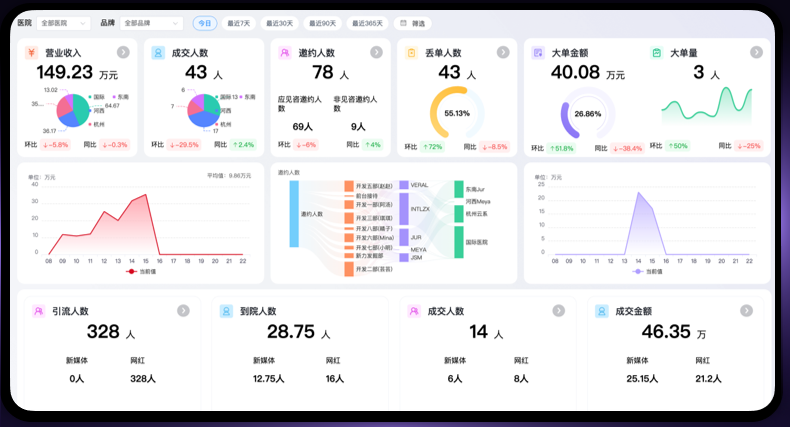Click the yen icon beside 营业收入

pos(32,52)
